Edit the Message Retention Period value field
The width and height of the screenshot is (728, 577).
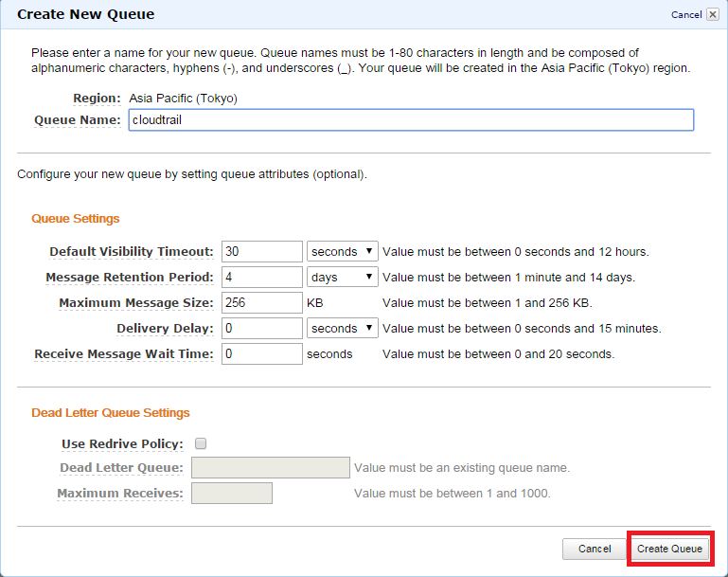coord(262,277)
